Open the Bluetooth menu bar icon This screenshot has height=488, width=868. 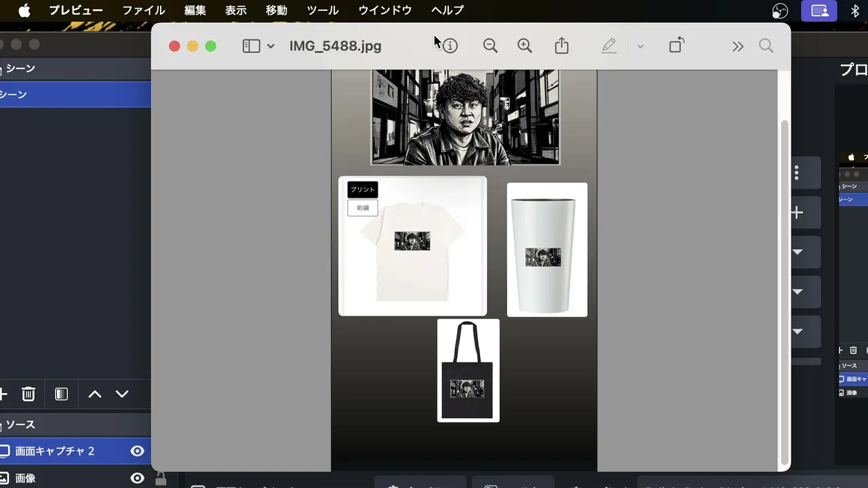(x=854, y=11)
